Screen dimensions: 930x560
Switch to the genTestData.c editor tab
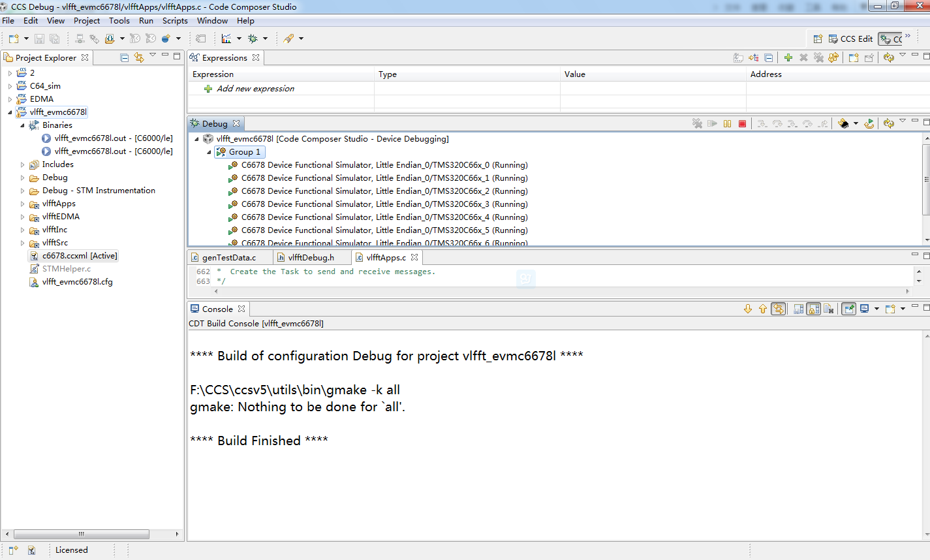pyautogui.click(x=229, y=258)
